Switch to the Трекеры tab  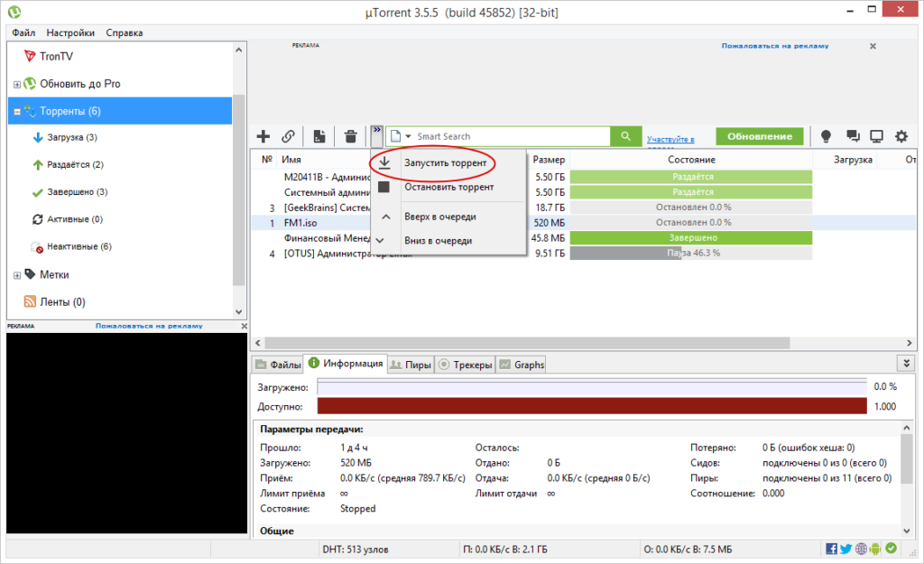[465, 365]
